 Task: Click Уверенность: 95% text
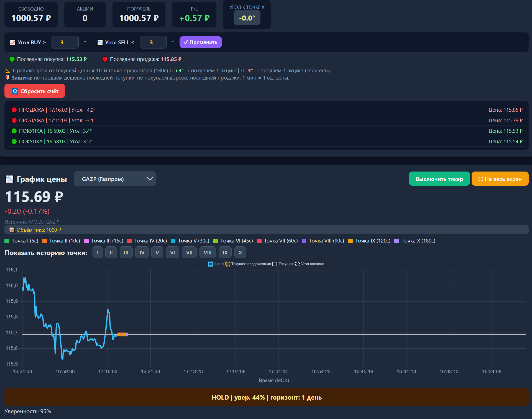(x=28, y=412)
